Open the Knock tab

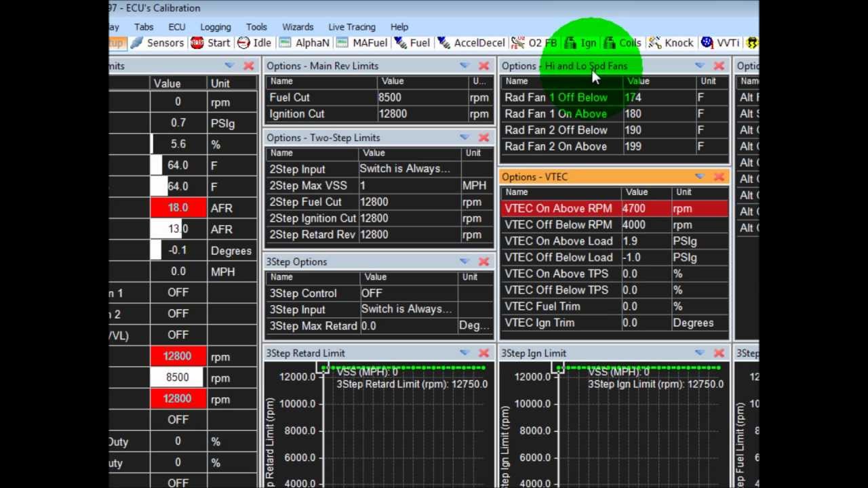tap(671, 43)
